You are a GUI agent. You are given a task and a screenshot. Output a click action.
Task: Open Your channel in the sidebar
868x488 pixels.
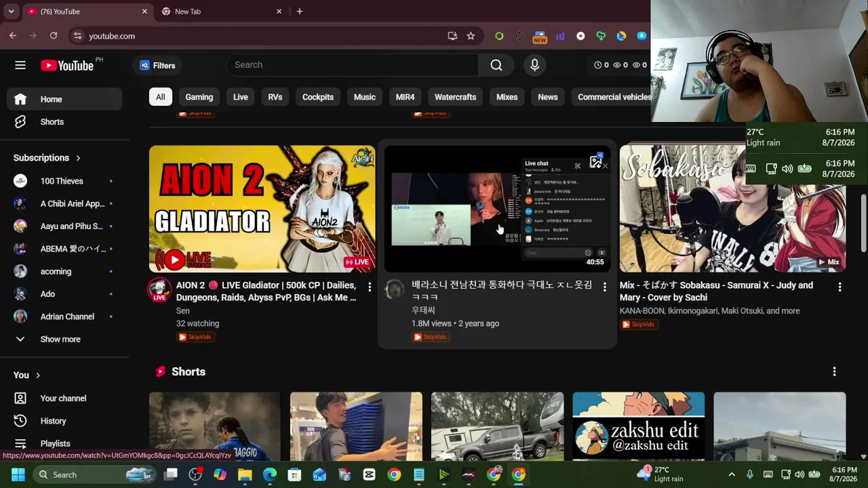coord(65,399)
